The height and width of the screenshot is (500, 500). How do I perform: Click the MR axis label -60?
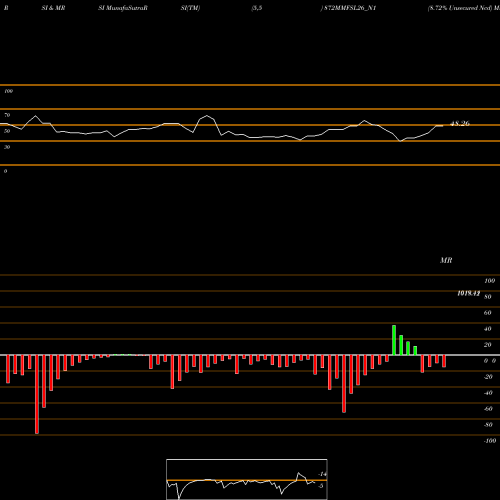(x=488, y=409)
